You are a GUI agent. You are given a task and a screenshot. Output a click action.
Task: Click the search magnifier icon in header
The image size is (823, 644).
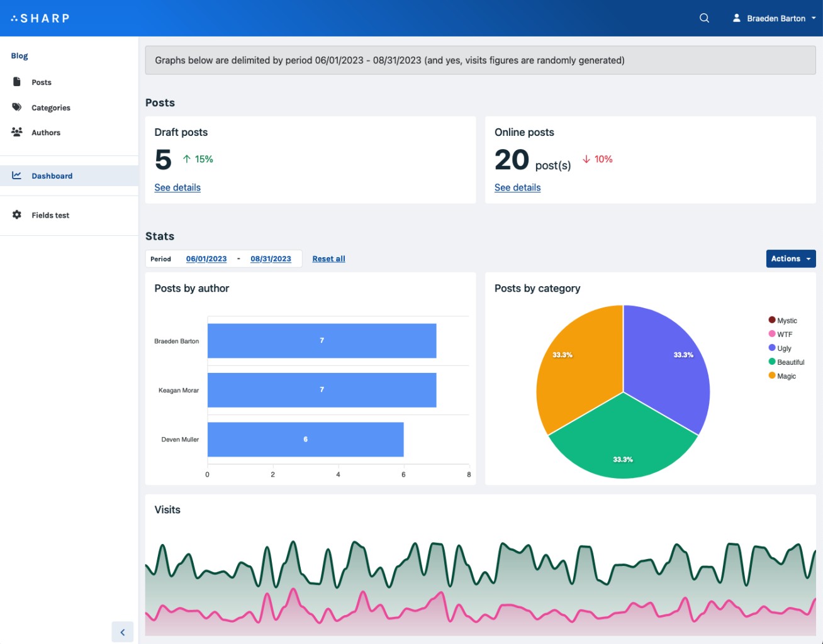[x=704, y=18]
